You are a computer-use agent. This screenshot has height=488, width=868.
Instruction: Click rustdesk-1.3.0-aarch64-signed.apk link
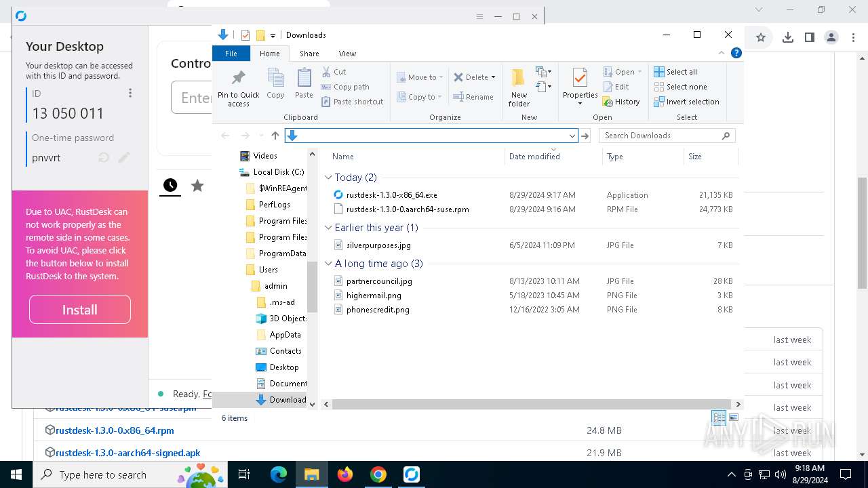click(127, 453)
